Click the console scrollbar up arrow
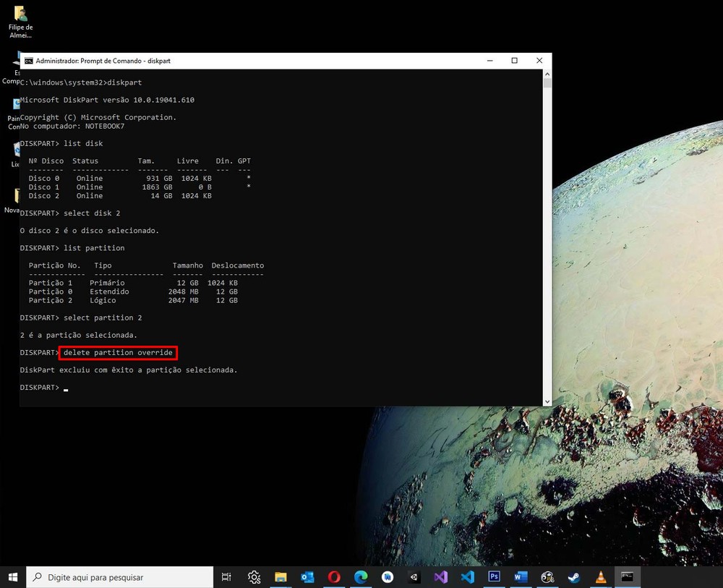The image size is (723, 588). [x=547, y=74]
